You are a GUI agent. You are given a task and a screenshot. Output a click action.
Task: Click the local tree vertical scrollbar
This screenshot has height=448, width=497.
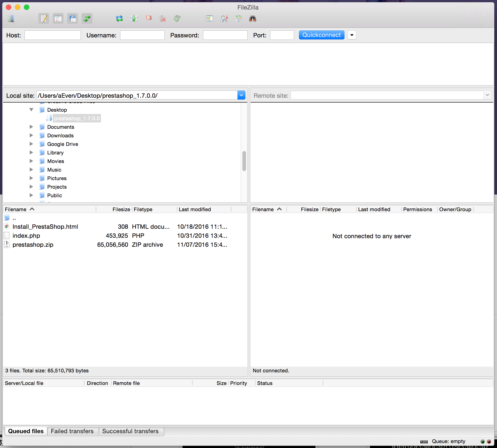244,161
